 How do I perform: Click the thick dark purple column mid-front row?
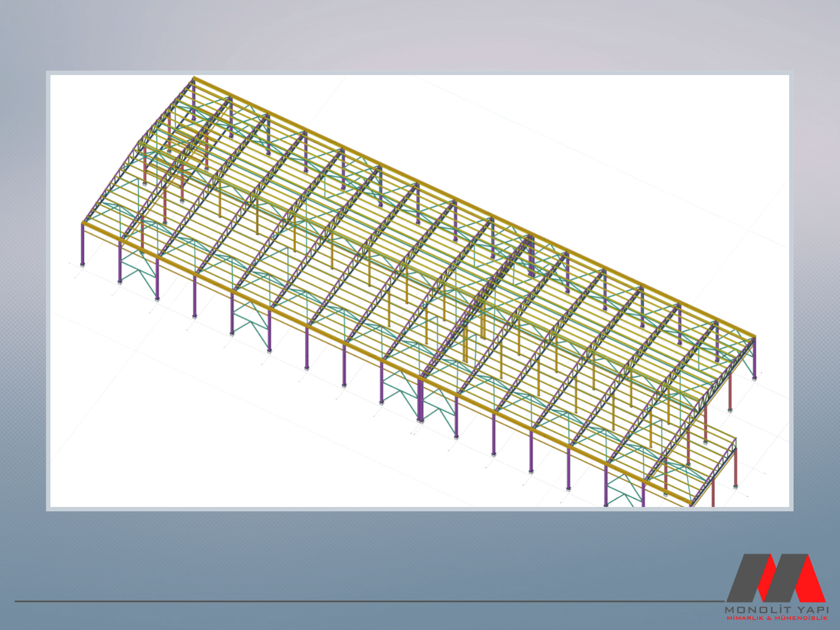pyautogui.click(x=420, y=399)
